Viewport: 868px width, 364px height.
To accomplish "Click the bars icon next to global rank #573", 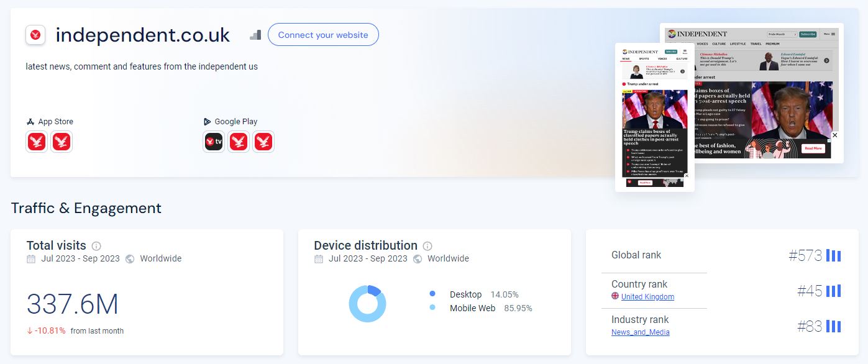I will (x=834, y=255).
